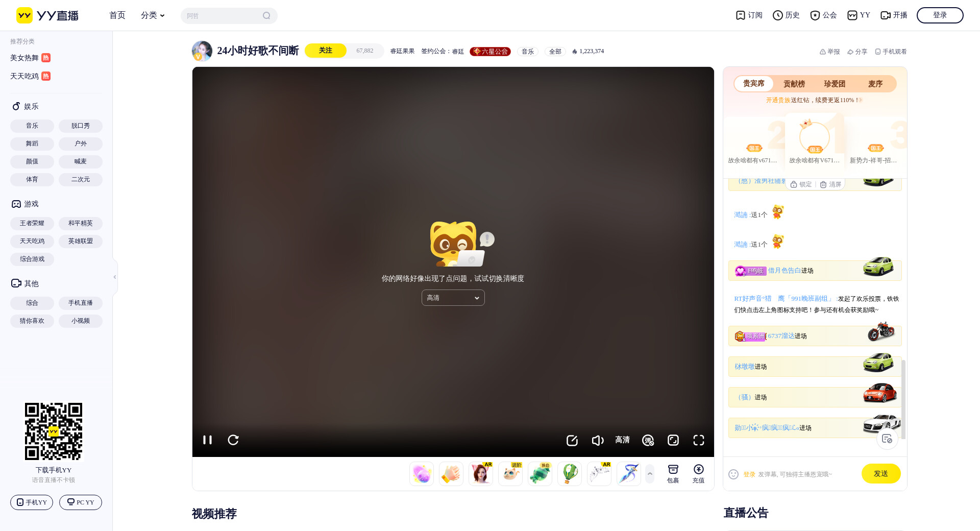Toggle danmaku bullet comments icon
The width and height of the screenshot is (980, 531).
pos(648,440)
